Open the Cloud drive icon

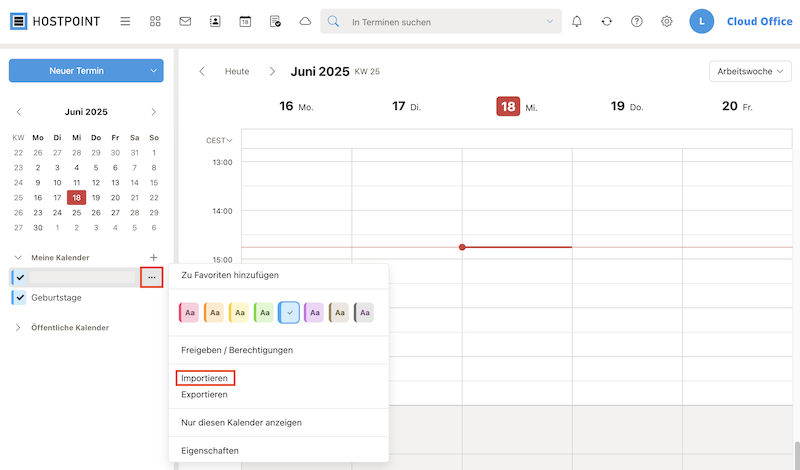click(305, 21)
